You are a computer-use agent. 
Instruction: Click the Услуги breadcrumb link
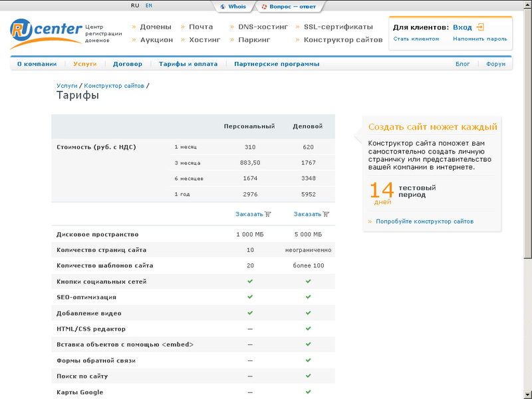click(67, 86)
